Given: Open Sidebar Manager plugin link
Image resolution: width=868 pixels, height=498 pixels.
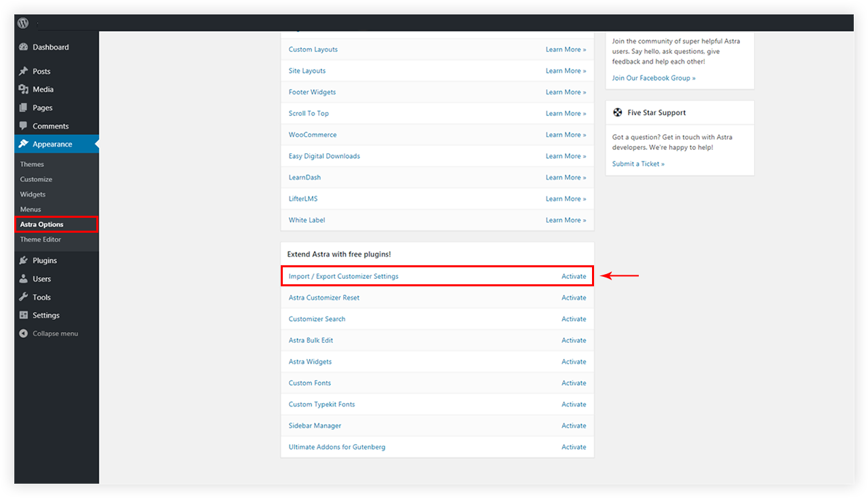Looking at the screenshot, I should tap(315, 426).
